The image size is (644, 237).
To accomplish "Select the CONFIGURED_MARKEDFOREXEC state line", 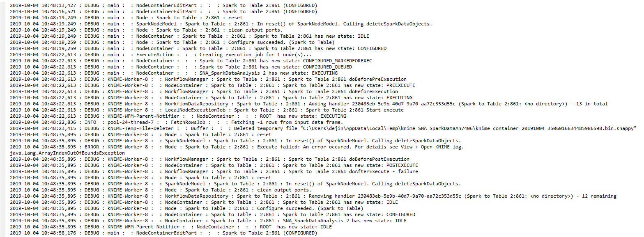I will pos(191,61).
